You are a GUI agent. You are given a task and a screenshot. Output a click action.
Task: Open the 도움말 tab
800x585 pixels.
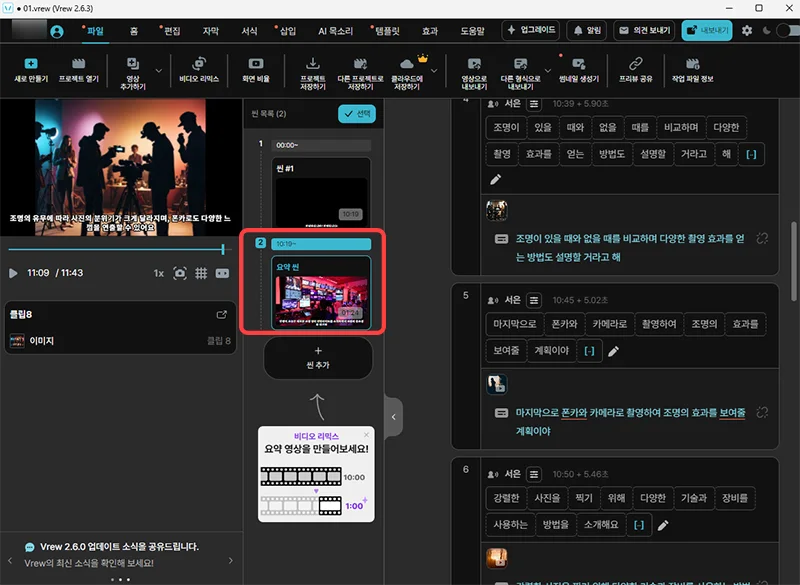click(472, 31)
